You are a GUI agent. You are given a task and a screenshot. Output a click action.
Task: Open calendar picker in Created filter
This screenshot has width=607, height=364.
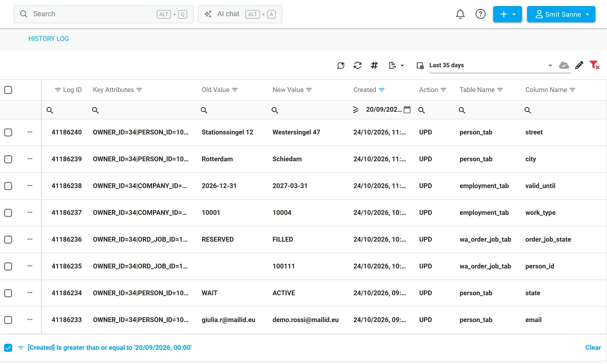click(x=407, y=110)
